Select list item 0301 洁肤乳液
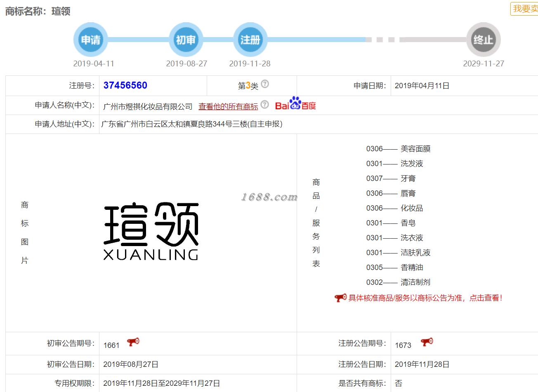 (398, 253)
